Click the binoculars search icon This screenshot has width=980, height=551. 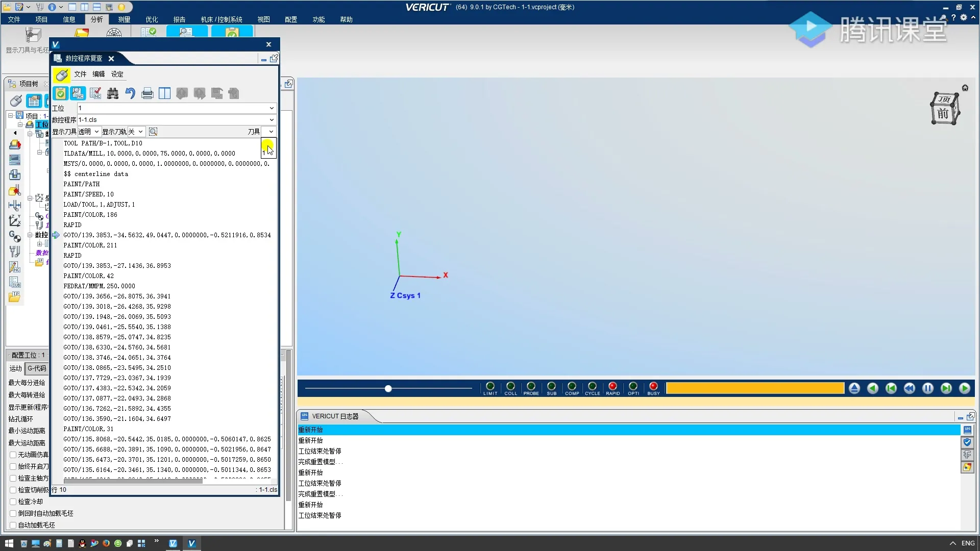point(113,93)
